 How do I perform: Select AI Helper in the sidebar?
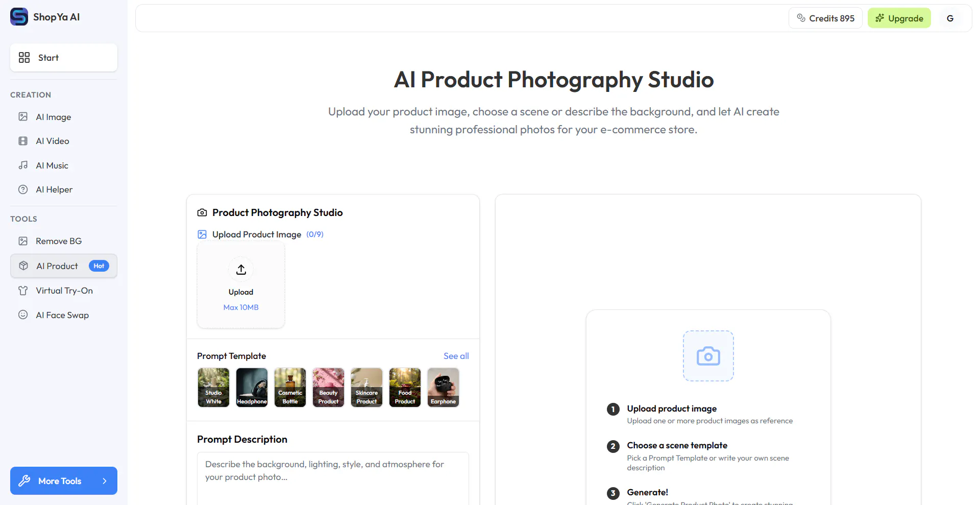click(64, 189)
